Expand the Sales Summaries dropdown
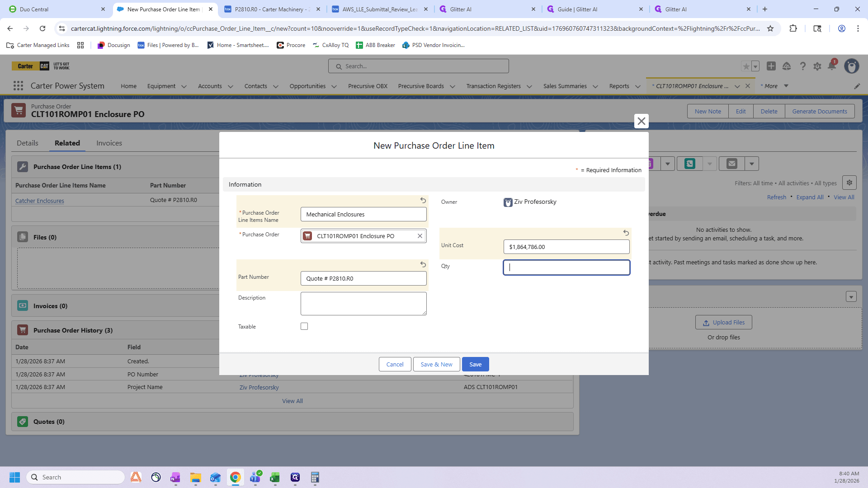 point(595,86)
